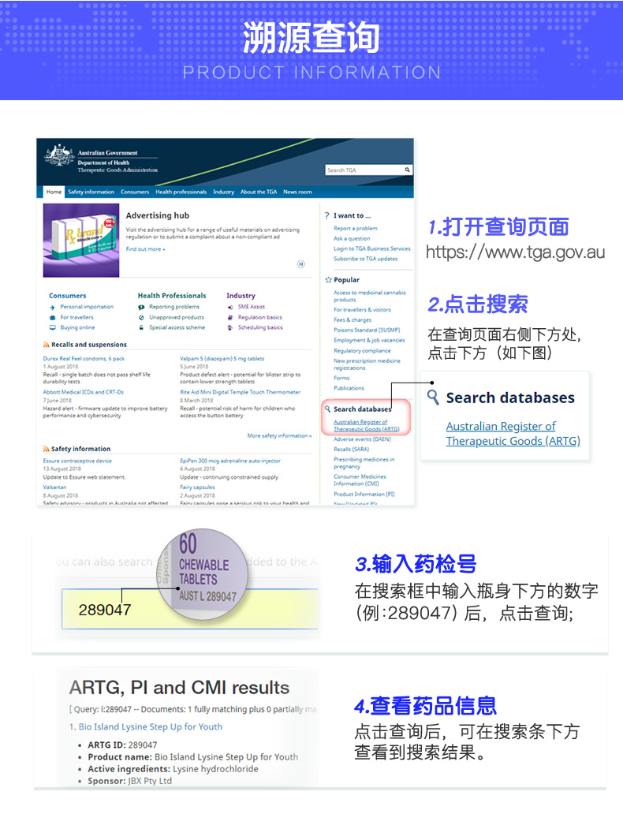Screen dimensions: 623x840
Task: Click the star icon beside Popular
Action: tap(328, 280)
